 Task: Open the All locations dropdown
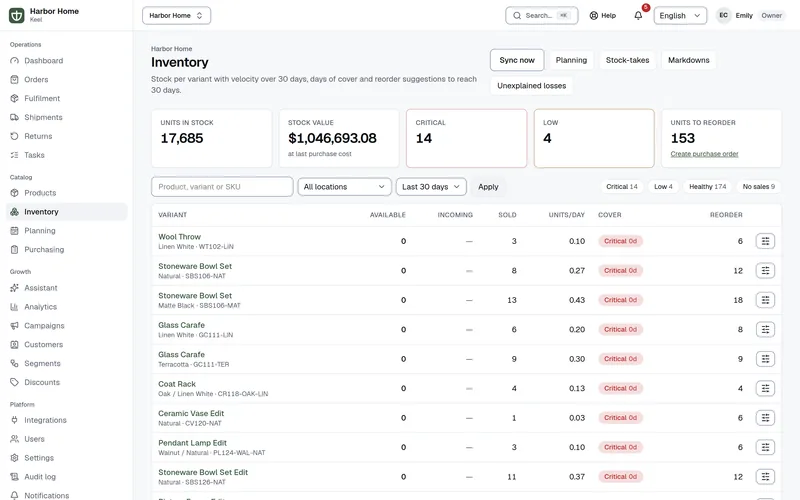point(344,187)
